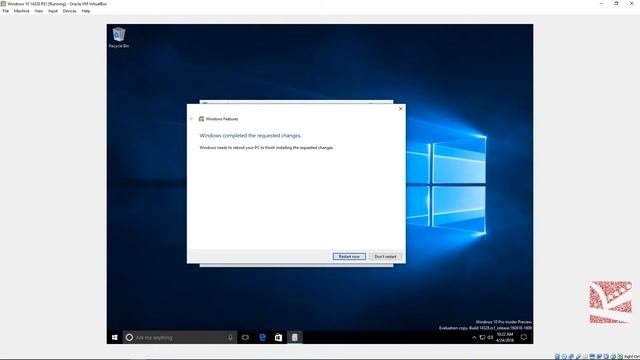Open Task View on the taskbar

[x=245, y=338]
